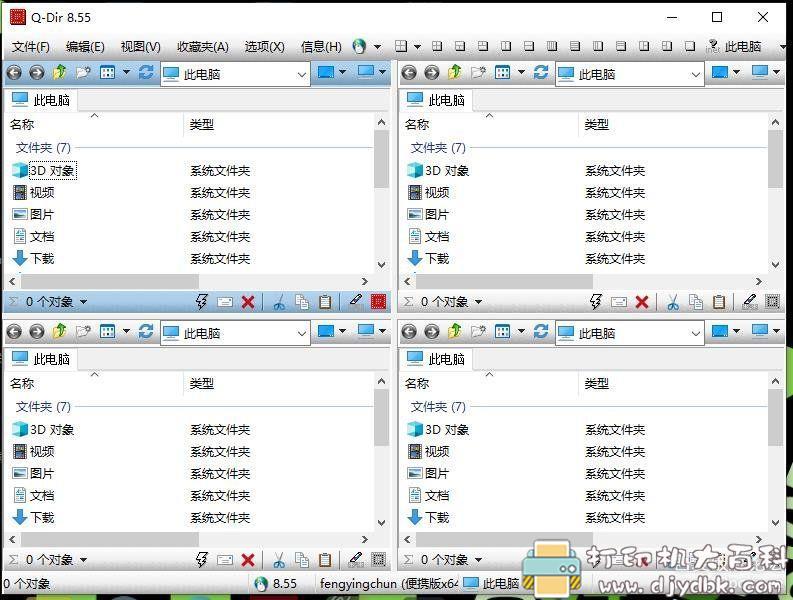The width and height of the screenshot is (793, 600).
Task: Click the scissors cut icon in the top-right pane
Action: coord(673,303)
